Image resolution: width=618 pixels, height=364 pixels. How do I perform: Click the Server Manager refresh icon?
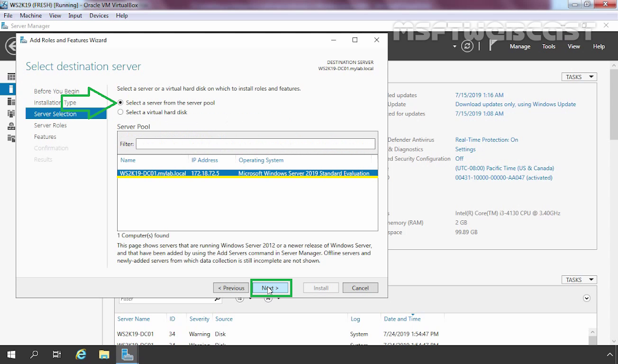coord(467,46)
